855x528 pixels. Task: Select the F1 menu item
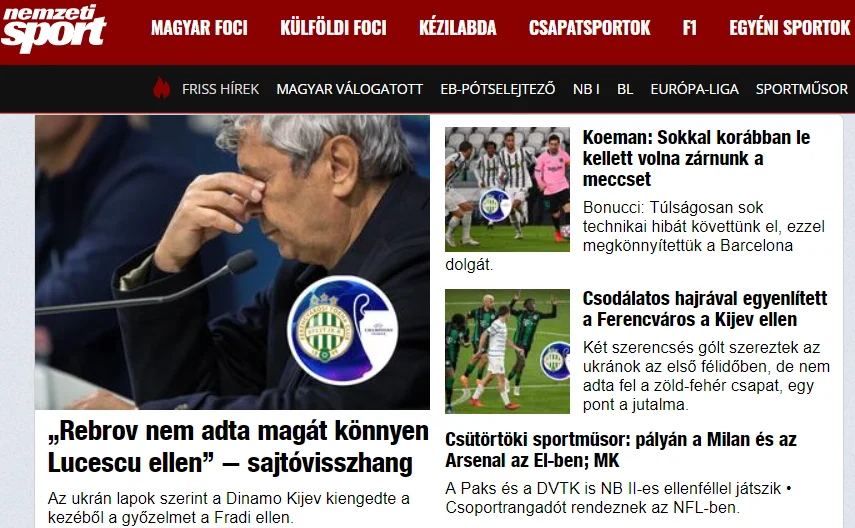click(689, 28)
